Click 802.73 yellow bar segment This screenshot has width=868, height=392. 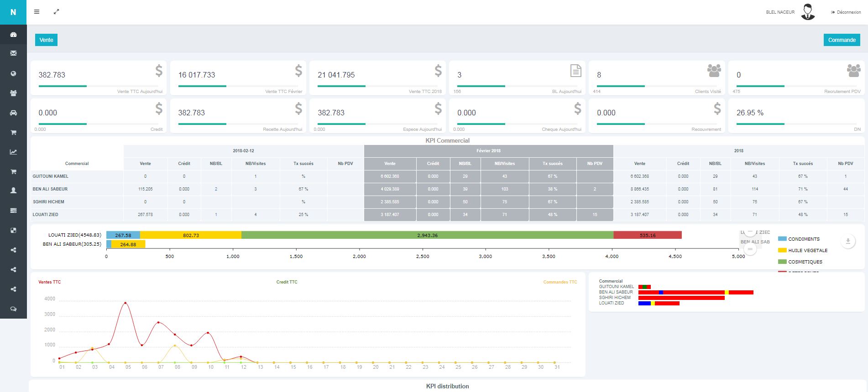[191, 235]
